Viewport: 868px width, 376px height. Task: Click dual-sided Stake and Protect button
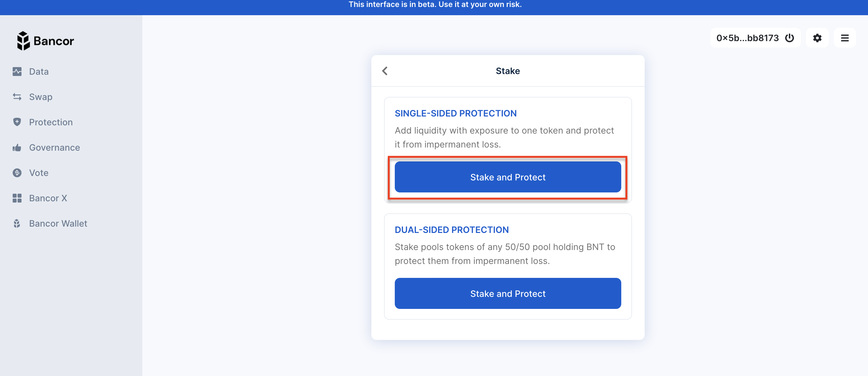(x=507, y=293)
